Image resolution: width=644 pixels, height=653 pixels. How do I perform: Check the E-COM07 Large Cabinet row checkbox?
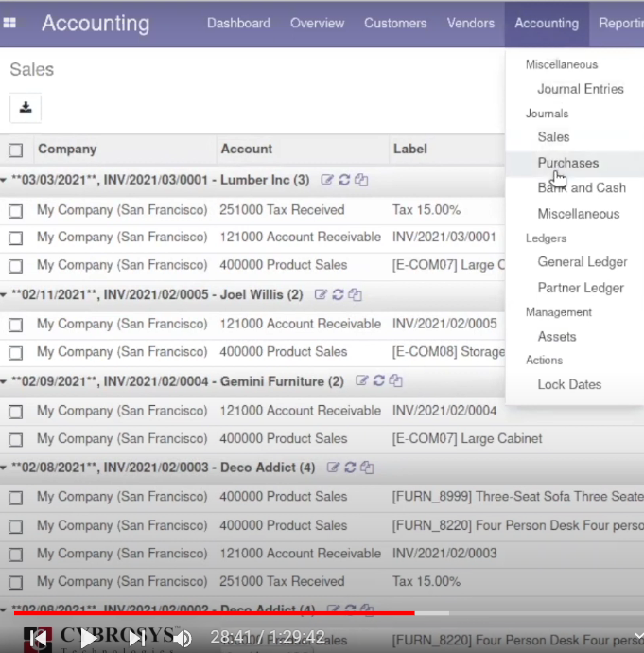pos(16,439)
